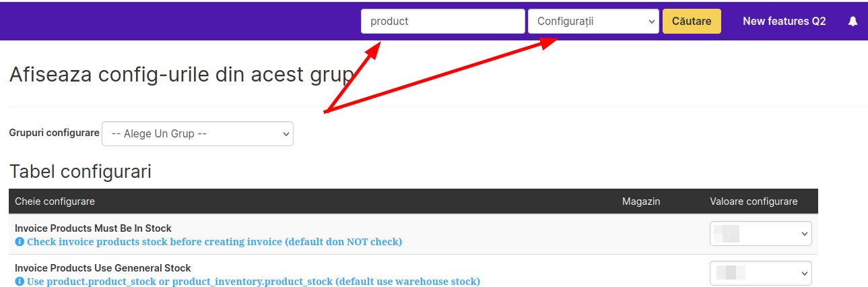Click info icon beside Check invoice products stock
This screenshot has width=868, height=287.
20,241
